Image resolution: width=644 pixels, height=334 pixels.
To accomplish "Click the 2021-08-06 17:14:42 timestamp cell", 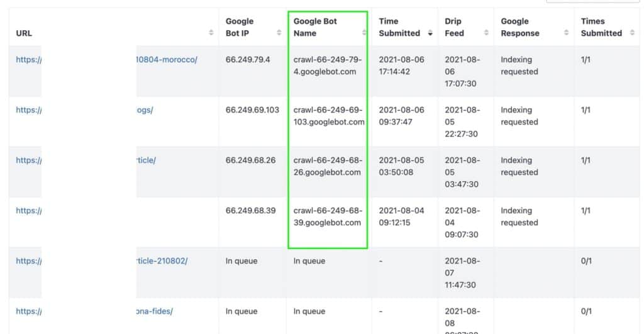I will pyautogui.click(x=401, y=65).
